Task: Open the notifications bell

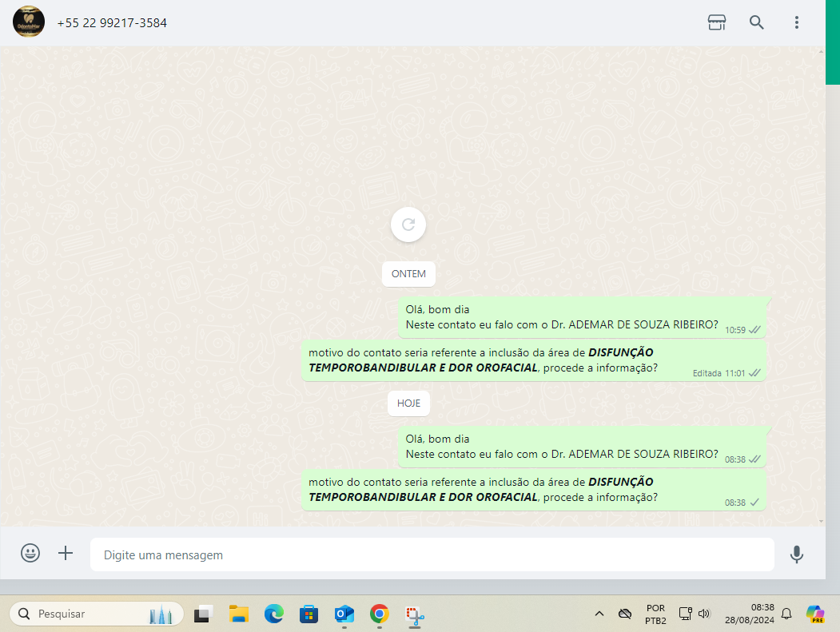Action: (786, 614)
